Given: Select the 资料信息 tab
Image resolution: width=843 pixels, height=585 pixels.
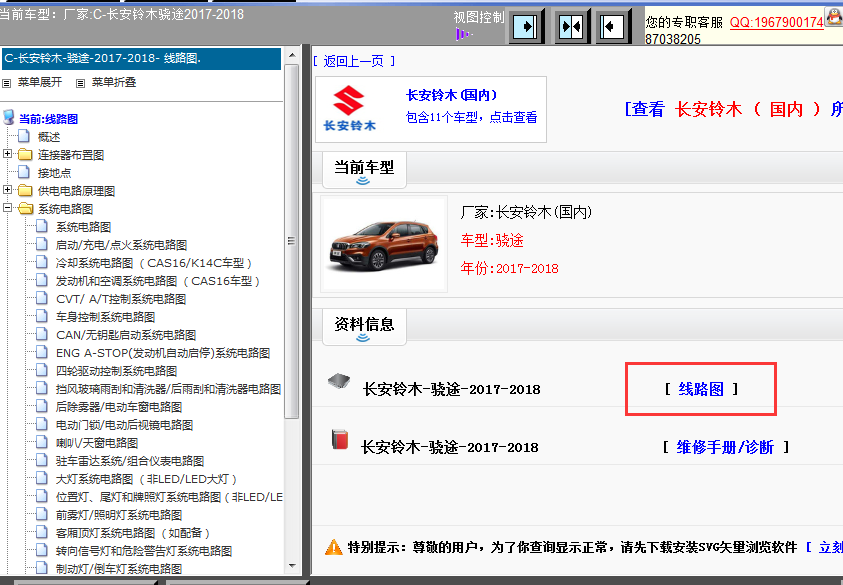Looking at the screenshot, I should (364, 327).
